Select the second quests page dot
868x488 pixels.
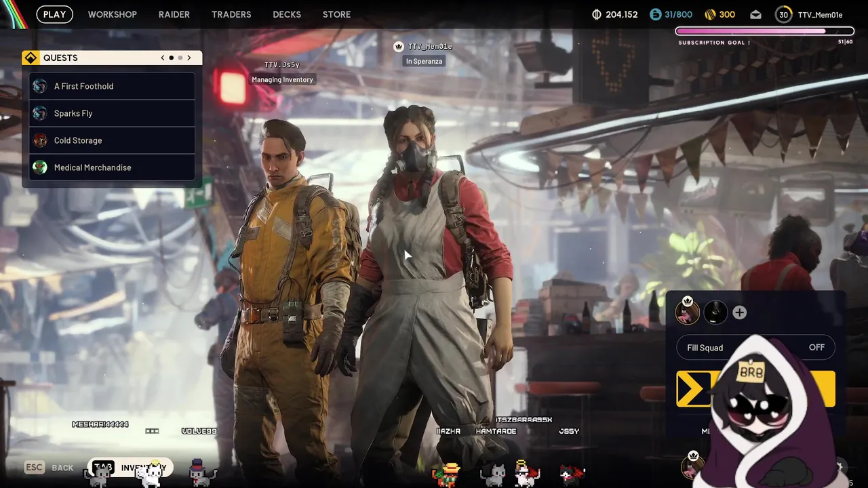tap(180, 58)
